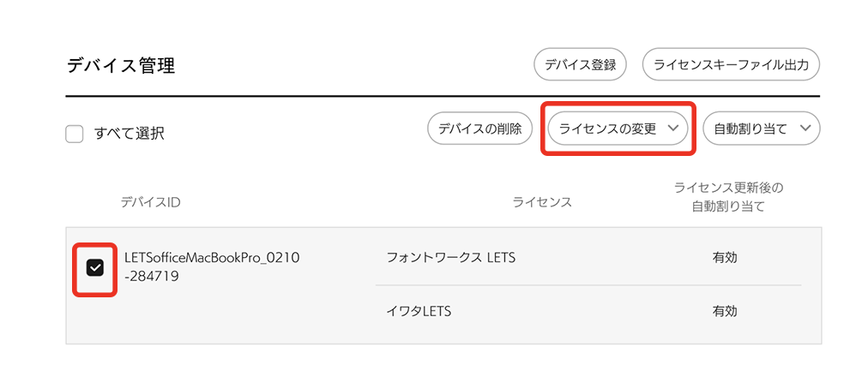
Task: Click the bold rule below デバイス管理 heading
Action: [x=443, y=95]
